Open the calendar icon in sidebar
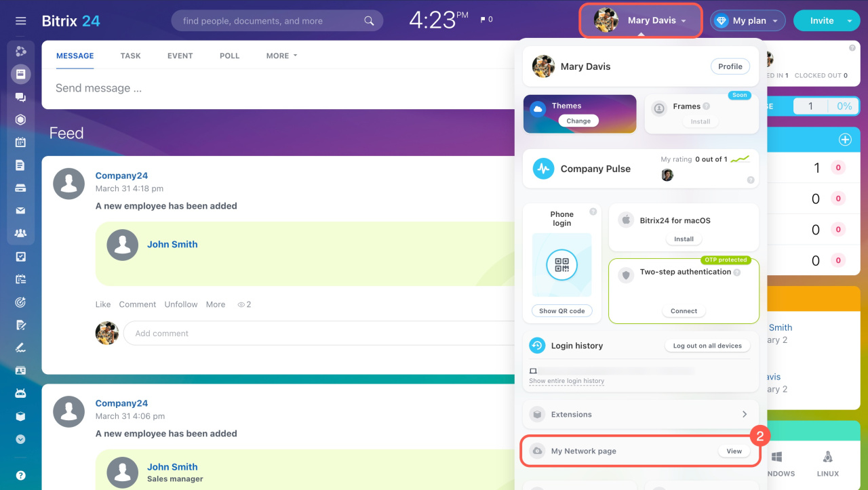 coord(20,142)
